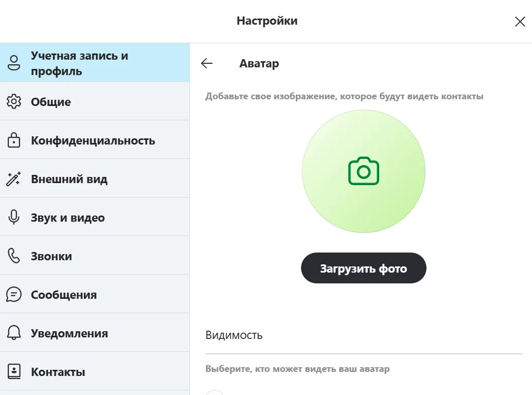
Task: Open the Внешний вид settings section
Action: click(x=95, y=178)
